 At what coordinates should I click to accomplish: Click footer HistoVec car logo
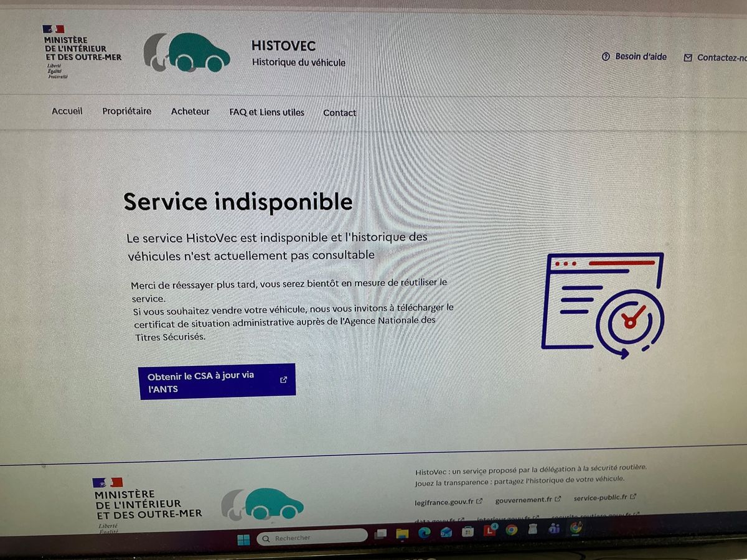(x=263, y=504)
